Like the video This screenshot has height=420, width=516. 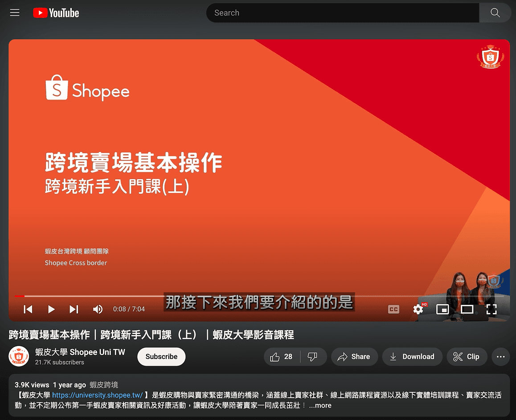click(282, 357)
